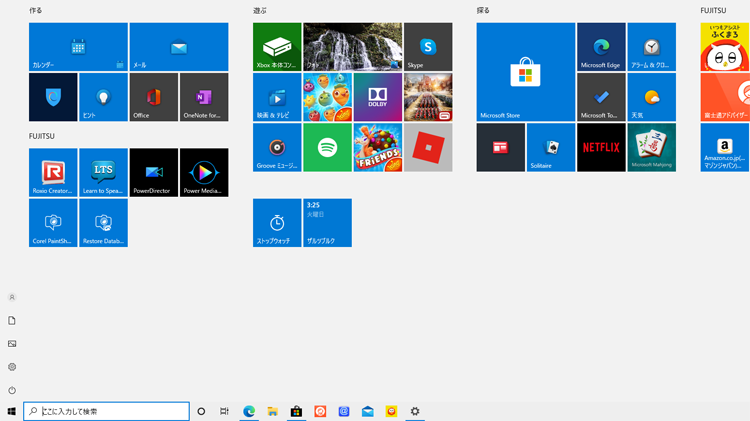Open the 3:25 world clock tile
This screenshot has height=421, width=750.
coord(328,223)
